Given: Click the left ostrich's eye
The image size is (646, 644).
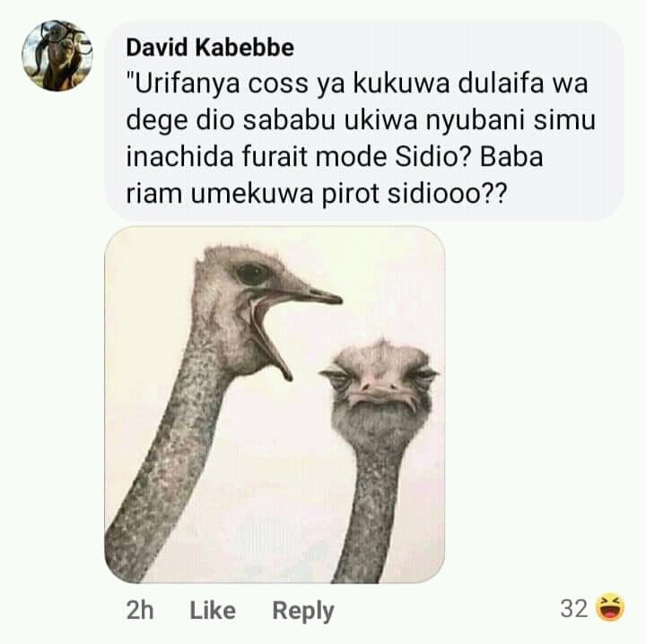Looking at the screenshot, I should [x=252, y=274].
